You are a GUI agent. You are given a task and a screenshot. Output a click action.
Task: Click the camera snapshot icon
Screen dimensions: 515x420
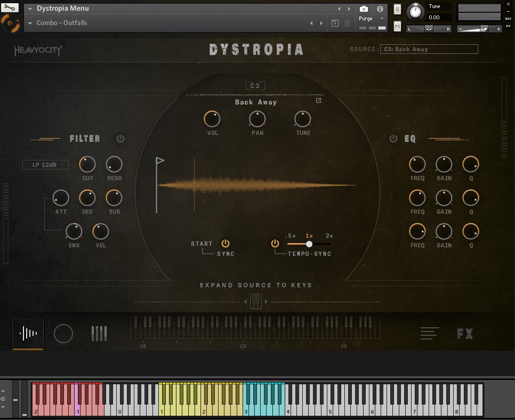(x=364, y=9)
